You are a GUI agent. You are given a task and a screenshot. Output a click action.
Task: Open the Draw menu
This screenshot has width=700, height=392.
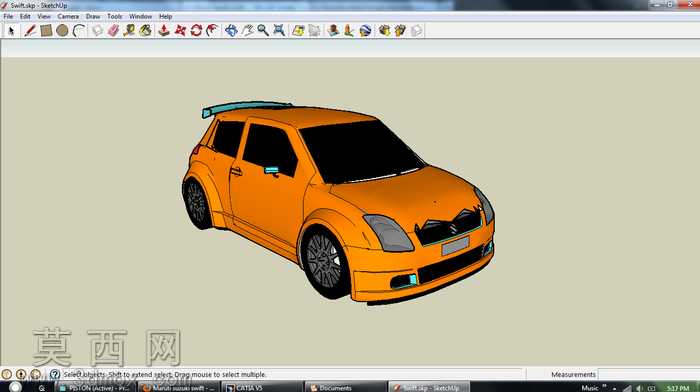coord(93,16)
